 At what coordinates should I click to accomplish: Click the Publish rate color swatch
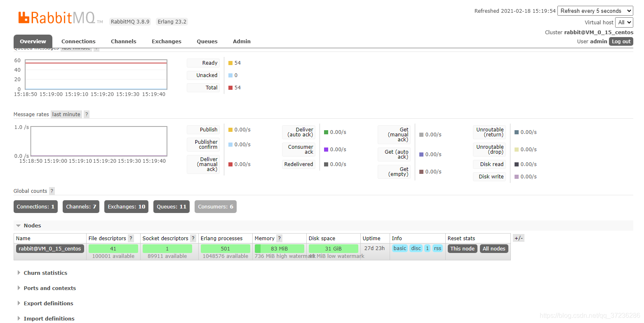[x=230, y=130]
